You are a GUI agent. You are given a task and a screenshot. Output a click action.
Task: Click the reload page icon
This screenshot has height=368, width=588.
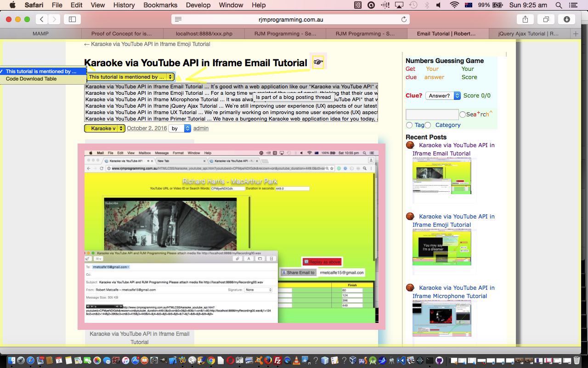404,19
